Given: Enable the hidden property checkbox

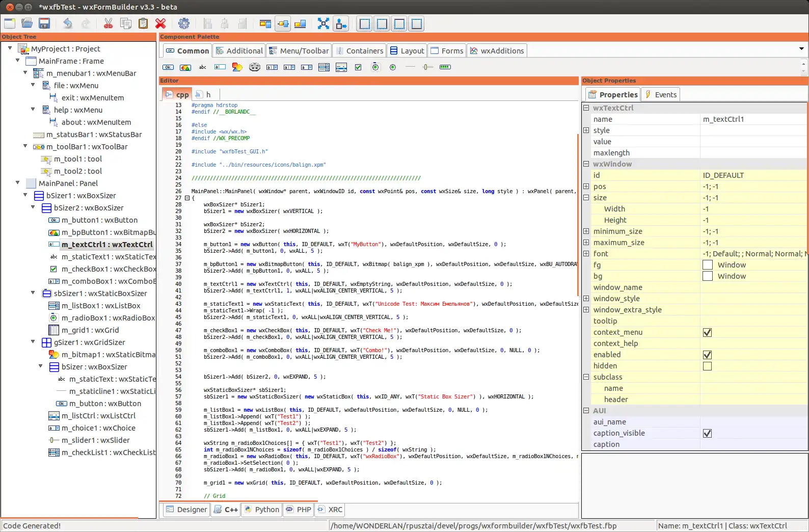Looking at the screenshot, I should [x=707, y=366].
